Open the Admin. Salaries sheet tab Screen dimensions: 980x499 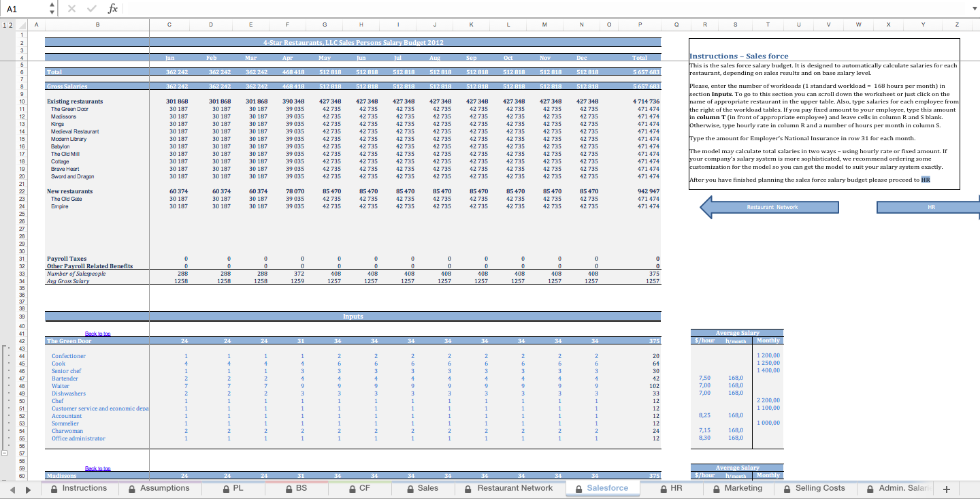(897, 488)
